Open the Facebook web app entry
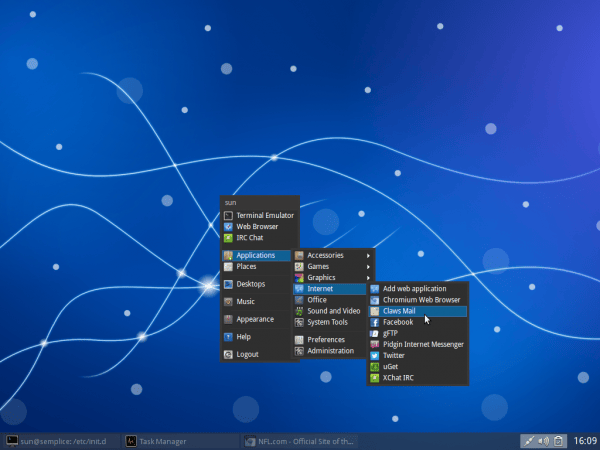 (x=397, y=322)
